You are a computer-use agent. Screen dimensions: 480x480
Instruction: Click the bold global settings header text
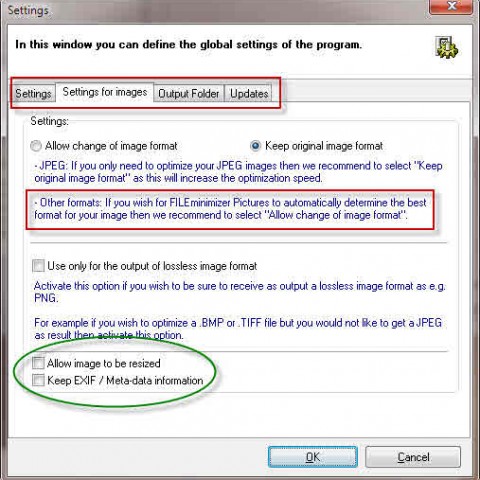click(188, 44)
